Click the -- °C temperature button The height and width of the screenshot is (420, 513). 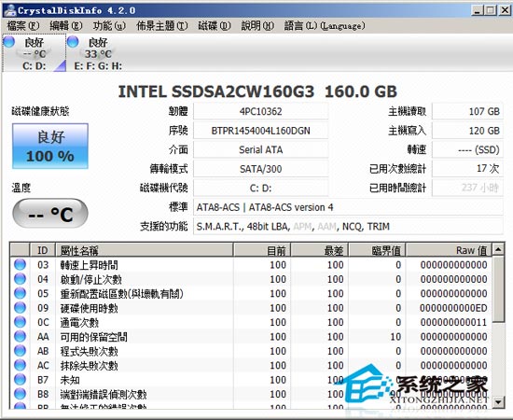tap(50, 213)
